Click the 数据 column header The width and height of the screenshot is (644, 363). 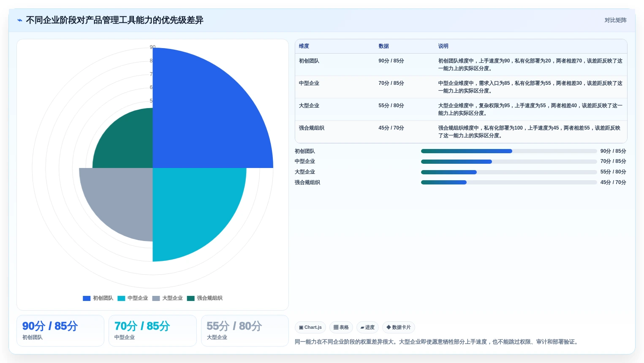tap(383, 46)
